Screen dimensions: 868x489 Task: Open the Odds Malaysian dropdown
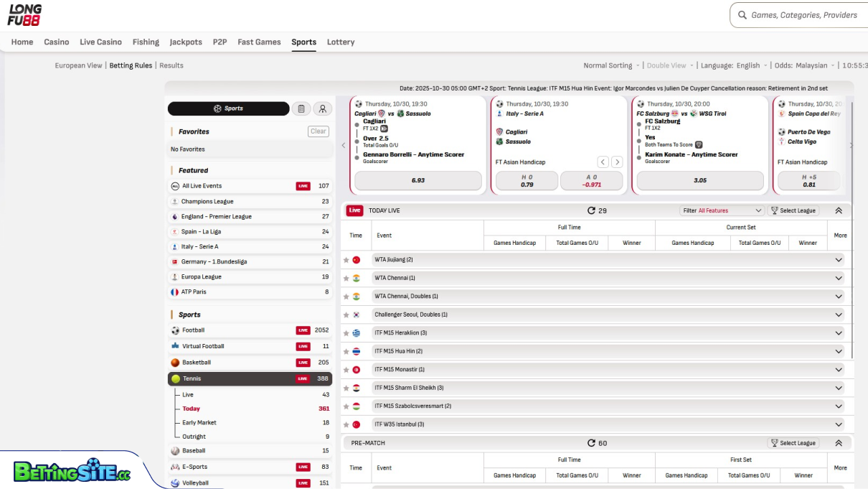[805, 65]
